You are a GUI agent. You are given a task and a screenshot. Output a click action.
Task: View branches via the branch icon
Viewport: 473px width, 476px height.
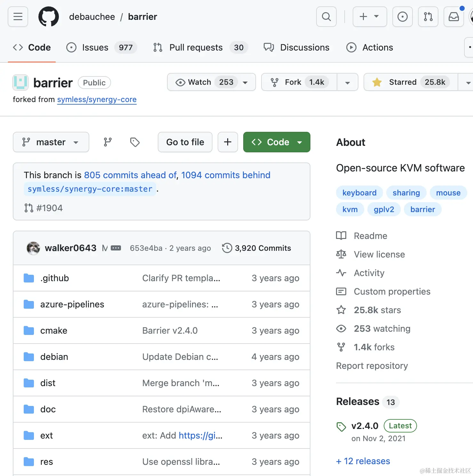coord(108,142)
